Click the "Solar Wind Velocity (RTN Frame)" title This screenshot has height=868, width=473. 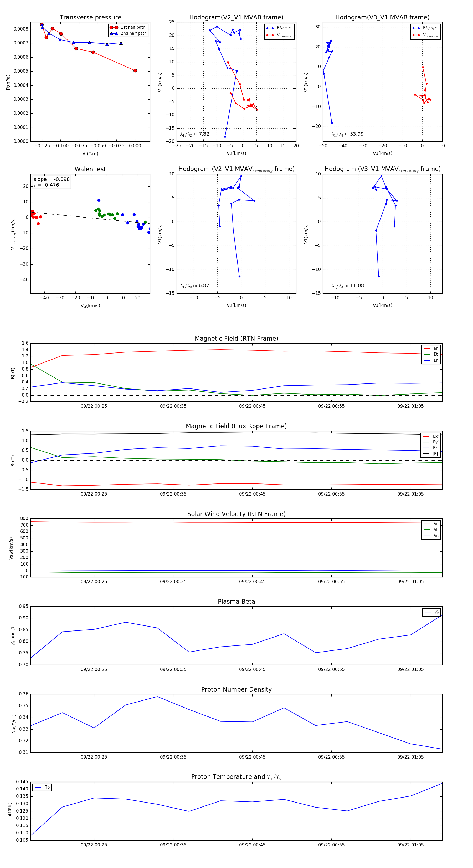coord(236,514)
